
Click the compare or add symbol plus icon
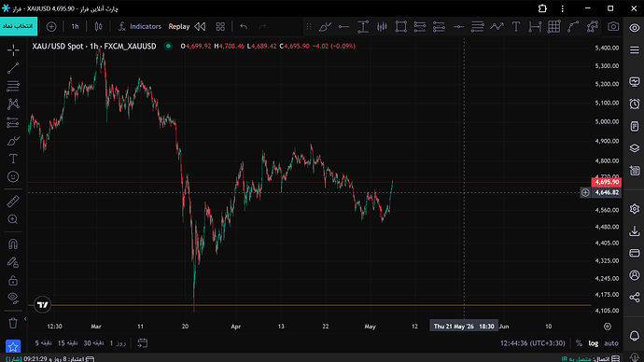51,27
